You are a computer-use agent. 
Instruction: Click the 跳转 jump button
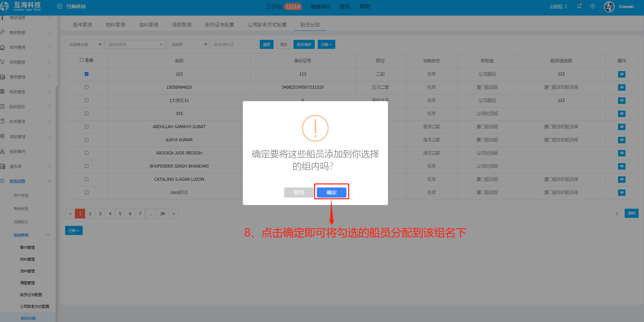(632, 213)
